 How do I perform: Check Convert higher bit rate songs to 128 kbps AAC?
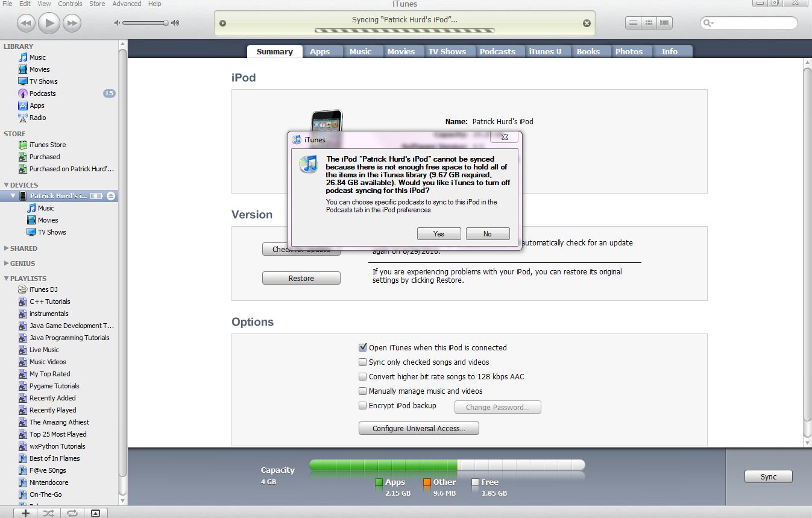pos(363,376)
